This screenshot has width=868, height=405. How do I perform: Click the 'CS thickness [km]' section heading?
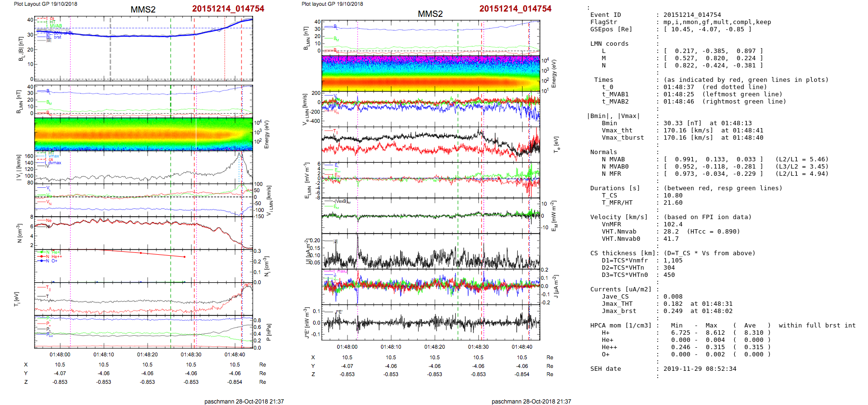click(623, 253)
